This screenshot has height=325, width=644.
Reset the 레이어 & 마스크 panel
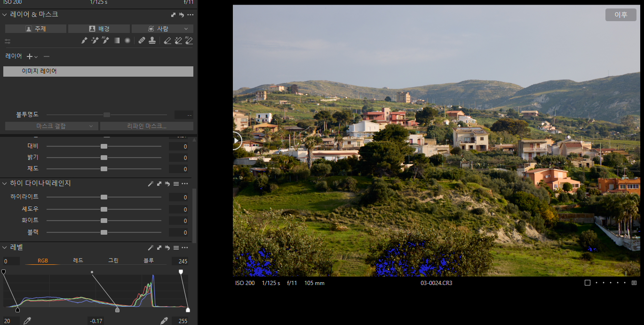[182, 15]
